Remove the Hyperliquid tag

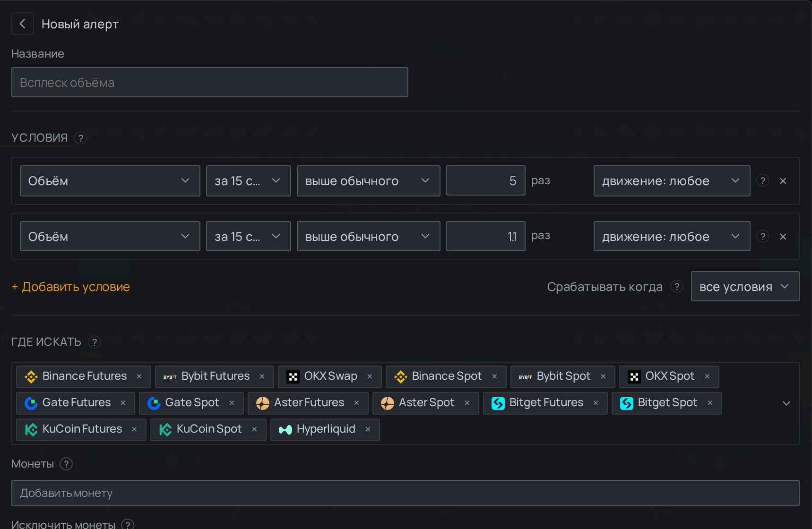pos(368,429)
